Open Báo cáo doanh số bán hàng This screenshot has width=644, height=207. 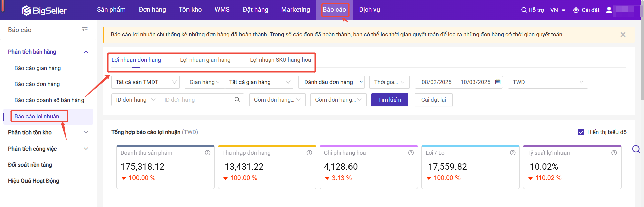(49, 100)
